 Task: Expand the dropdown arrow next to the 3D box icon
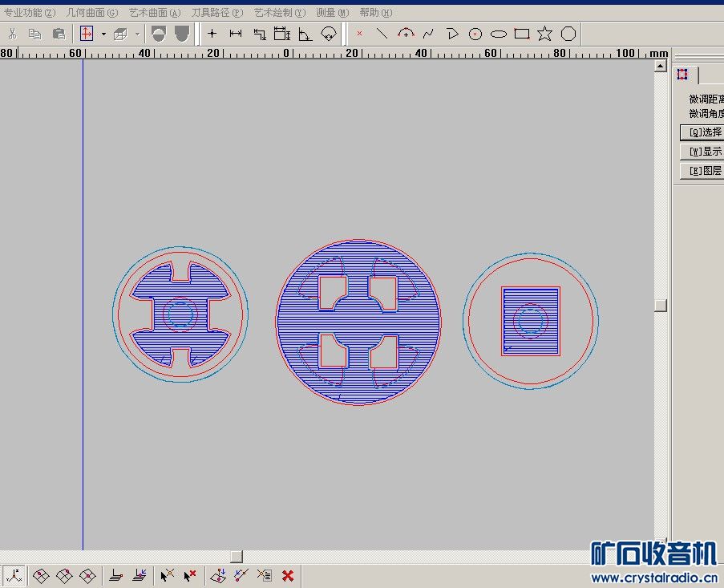(137, 34)
